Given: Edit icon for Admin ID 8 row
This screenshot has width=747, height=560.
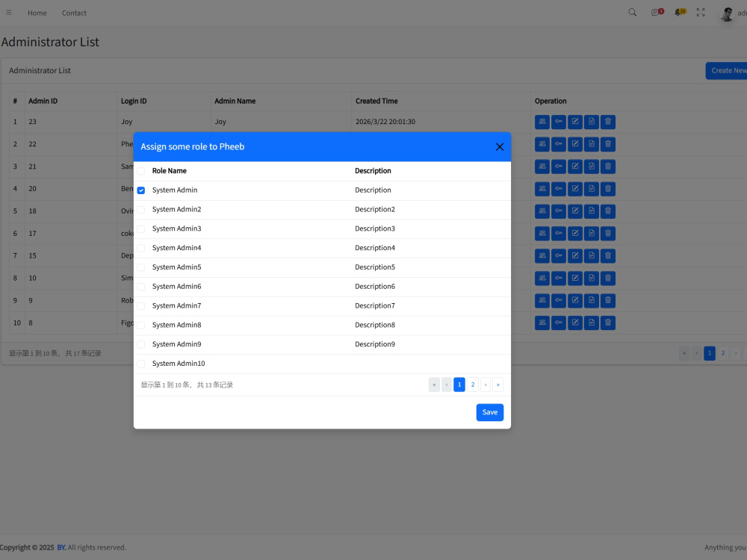Looking at the screenshot, I should tap(575, 323).
